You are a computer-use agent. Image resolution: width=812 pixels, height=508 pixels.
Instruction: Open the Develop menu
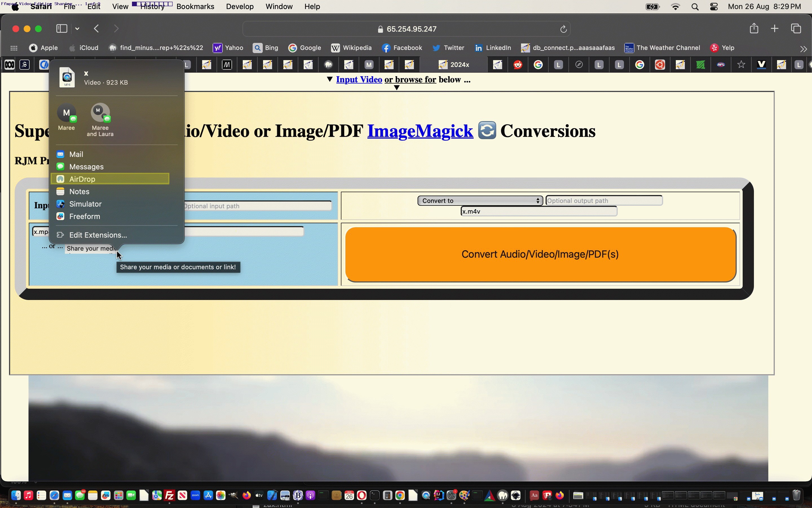240,6
